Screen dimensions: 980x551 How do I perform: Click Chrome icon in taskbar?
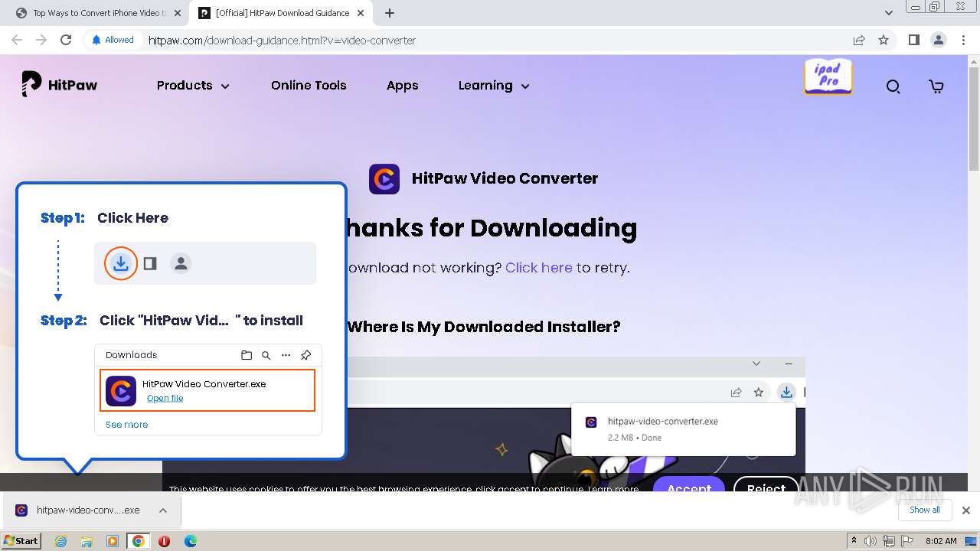coord(139,541)
